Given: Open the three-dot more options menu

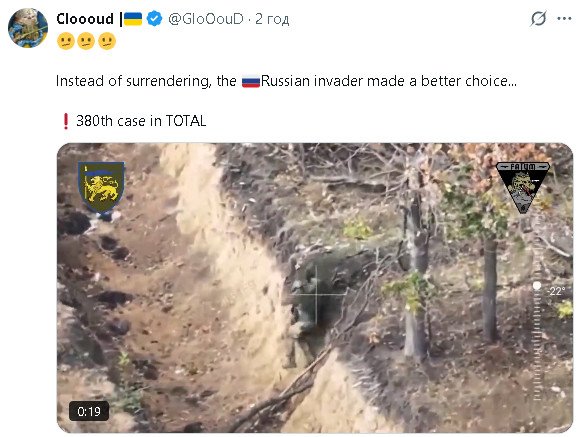Looking at the screenshot, I should [564, 18].
